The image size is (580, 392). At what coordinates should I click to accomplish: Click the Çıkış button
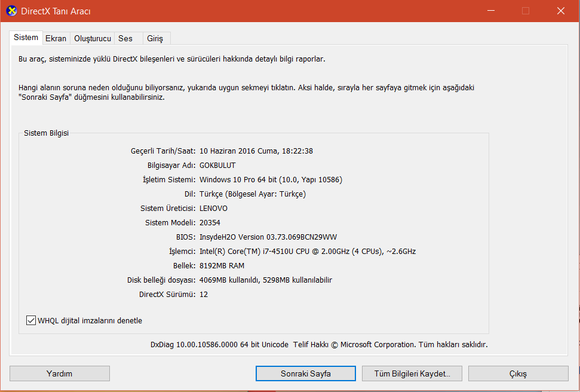coord(518,373)
